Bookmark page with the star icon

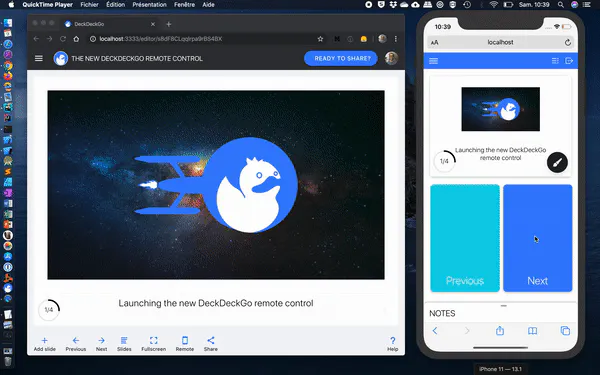tap(320, 39)
